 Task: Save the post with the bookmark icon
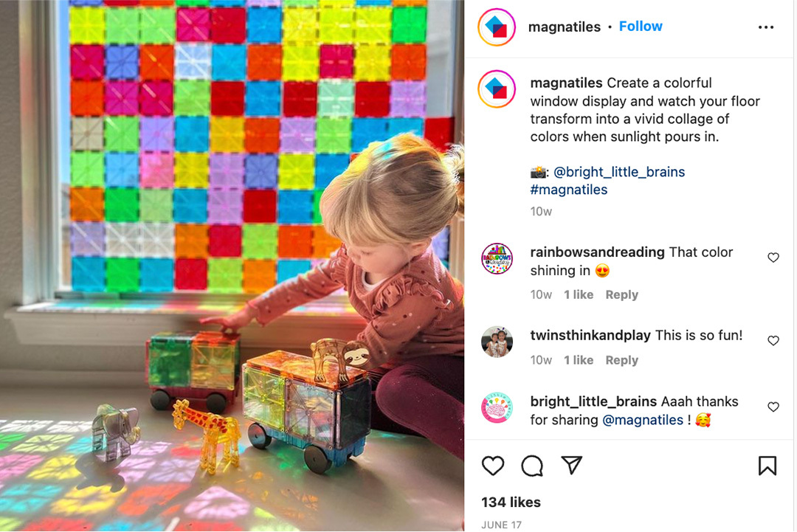[767, 466]
